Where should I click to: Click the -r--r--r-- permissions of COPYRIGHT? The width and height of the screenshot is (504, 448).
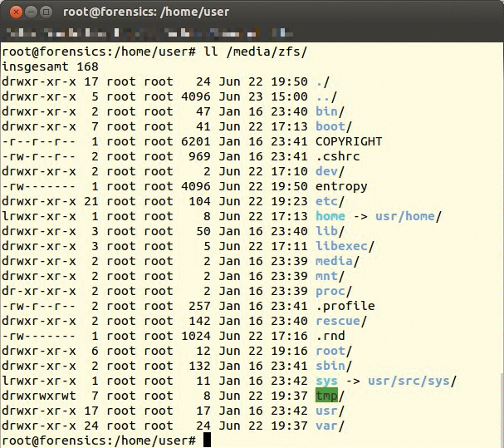[x=39, y=141]
